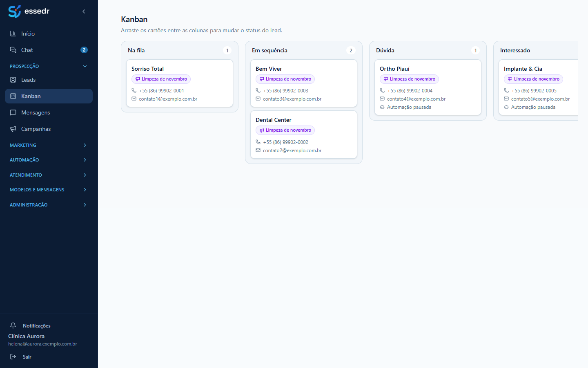Open the Campanhas page

coord(49,129)
